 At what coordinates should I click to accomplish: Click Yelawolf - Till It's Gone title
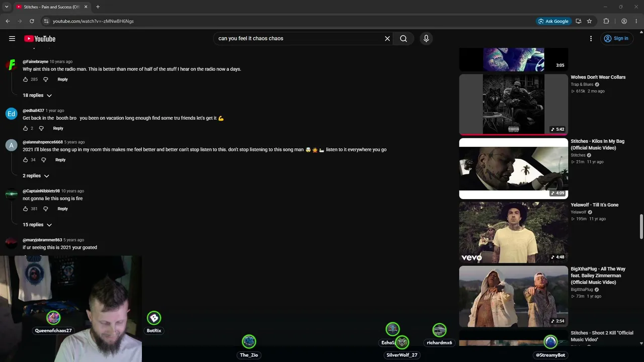click(595, 205)
